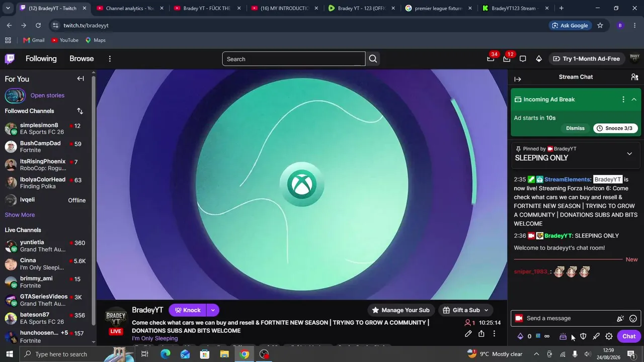Open the Chrome tab search dropdown
The height and width of the screenshot is (362, 644).
pyautogui.click(x=8, y=8)
